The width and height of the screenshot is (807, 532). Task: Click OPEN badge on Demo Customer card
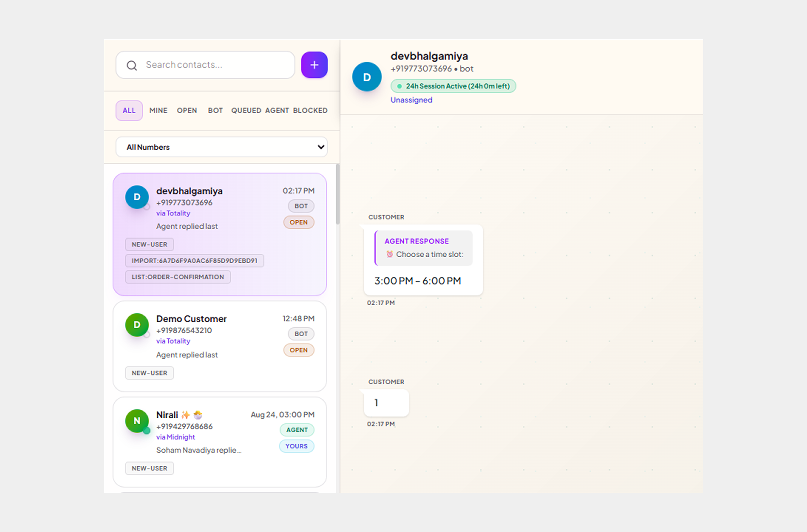coord(298,350)
